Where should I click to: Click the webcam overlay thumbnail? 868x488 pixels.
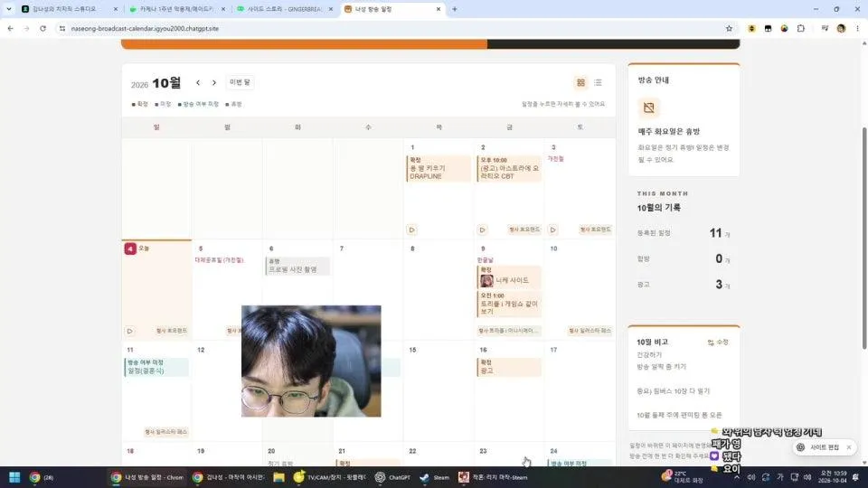[x=311, y=361]
